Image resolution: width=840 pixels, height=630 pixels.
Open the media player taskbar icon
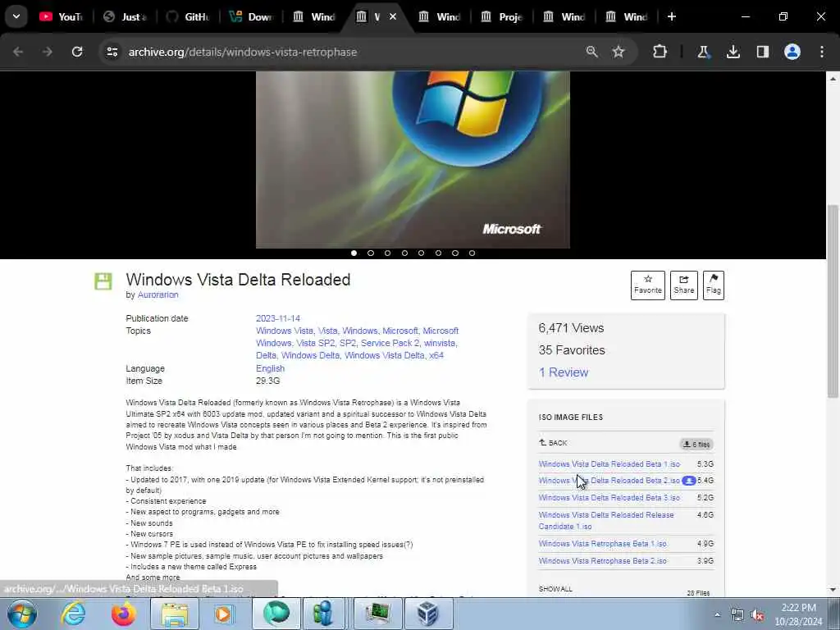pyautogui.click(x=224, y=614)
